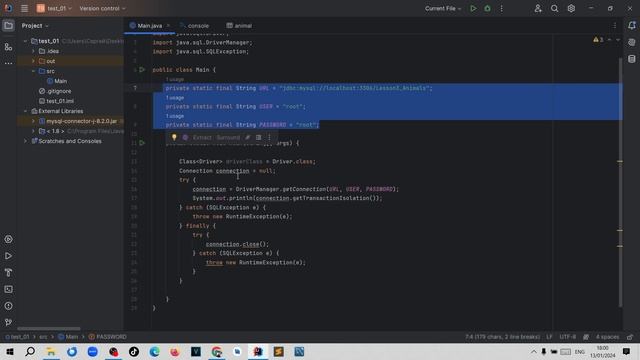Open Database tool window icon

click(632, 59)
